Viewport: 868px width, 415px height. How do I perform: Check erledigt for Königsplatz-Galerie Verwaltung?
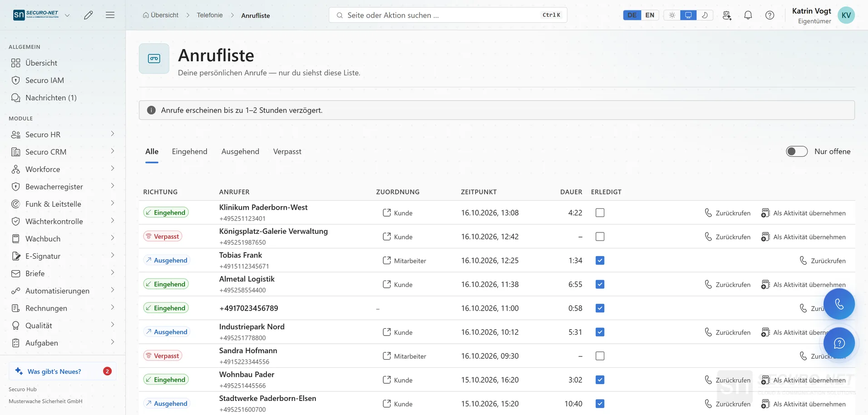600,237
